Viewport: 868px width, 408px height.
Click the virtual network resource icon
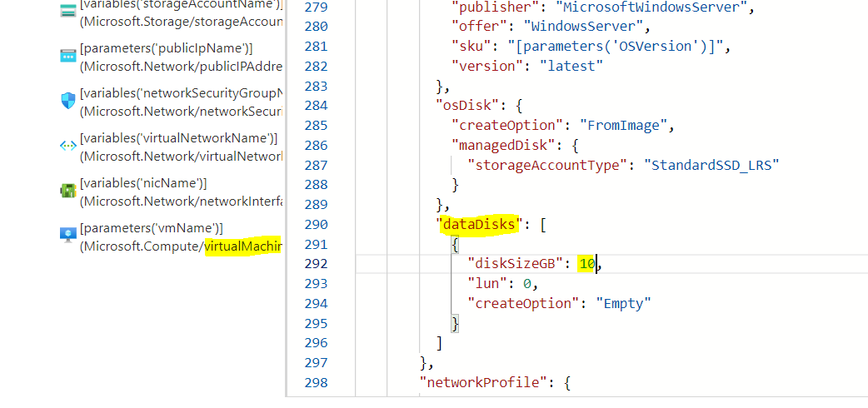click(68, 146)
